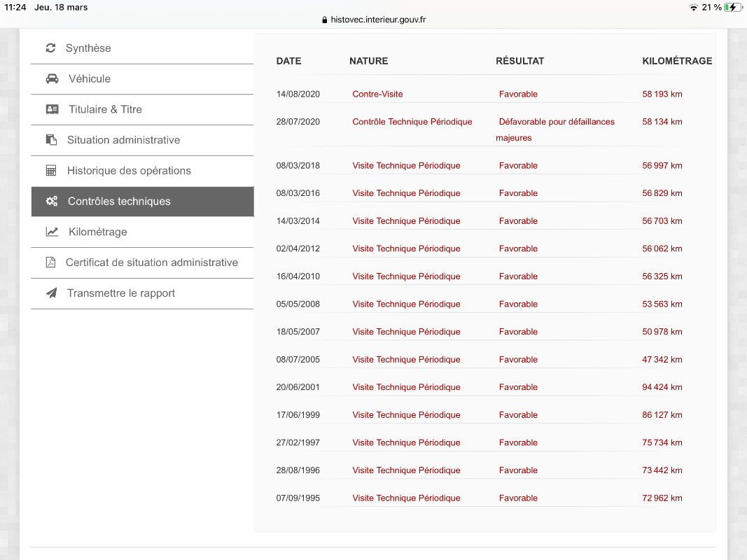Click the 94 424 km mileage value
Screen dimensions: 747x560
[x=662, y=387]
